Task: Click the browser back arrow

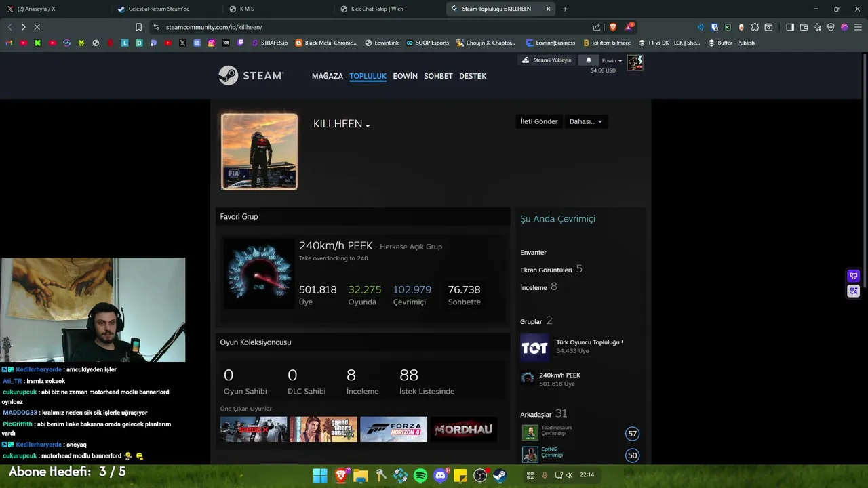Action: 9,27
